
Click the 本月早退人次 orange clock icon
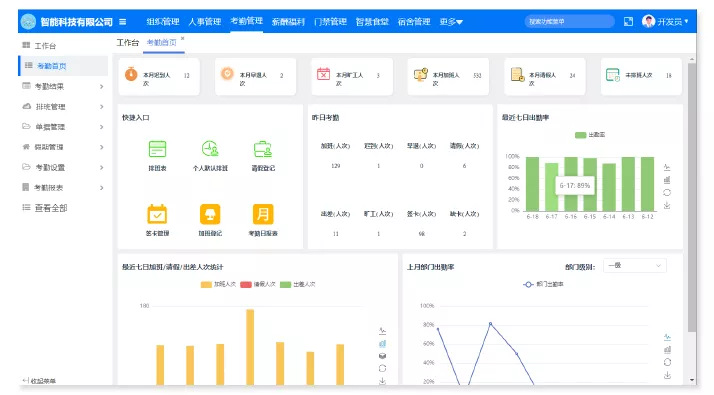pos(227,74)
